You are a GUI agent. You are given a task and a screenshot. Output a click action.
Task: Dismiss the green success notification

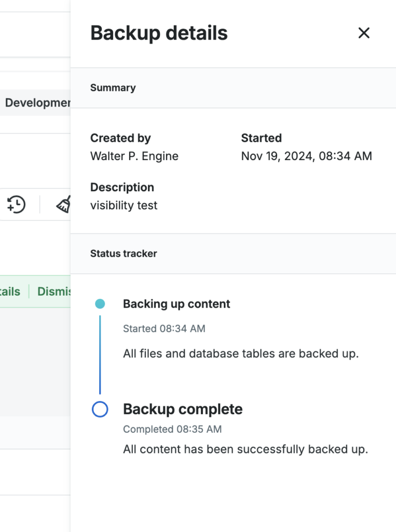tap(54, 291)
